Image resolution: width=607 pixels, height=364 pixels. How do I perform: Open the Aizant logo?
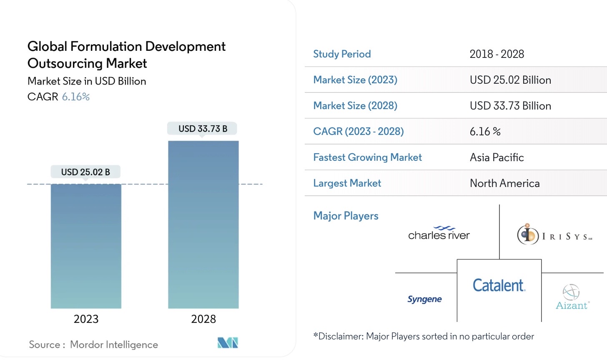[572, 297]
